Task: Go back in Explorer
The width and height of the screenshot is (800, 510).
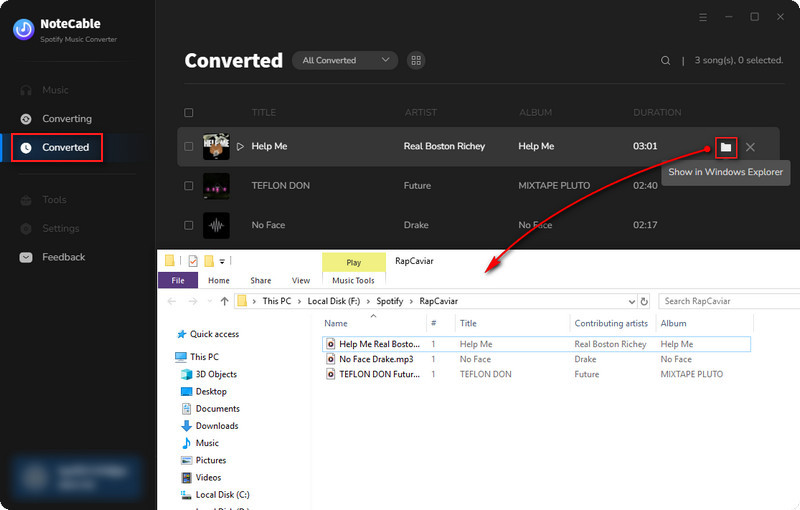Action: (x=172, y=301)
